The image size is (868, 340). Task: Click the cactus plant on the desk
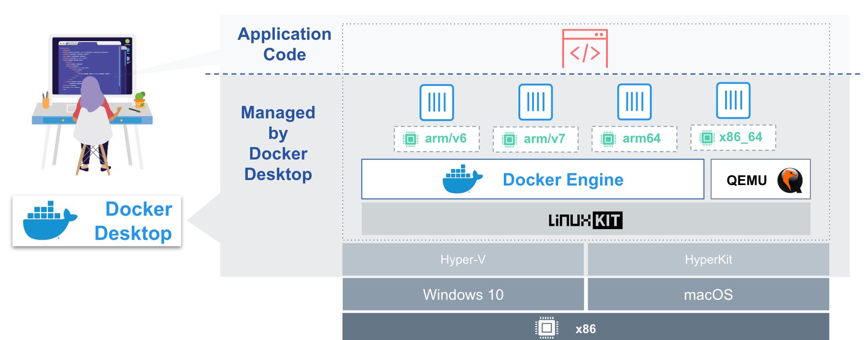coord(140,100)
